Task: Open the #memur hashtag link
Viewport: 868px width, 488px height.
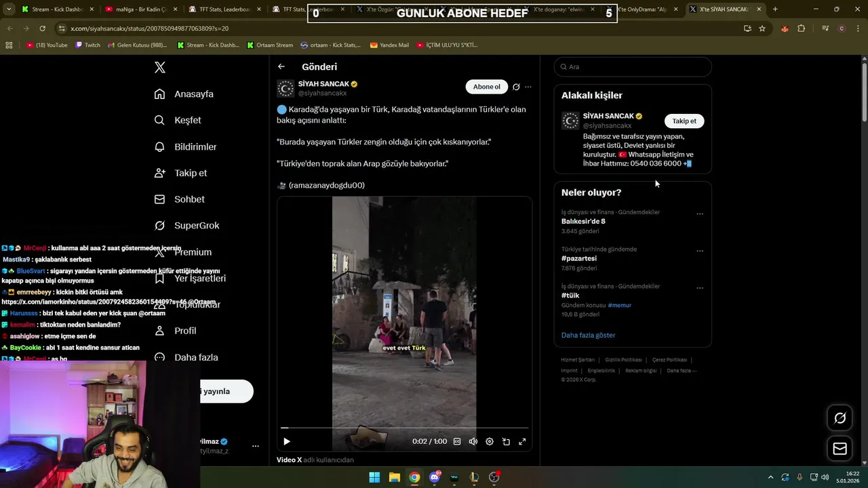Action: point(620,305)
